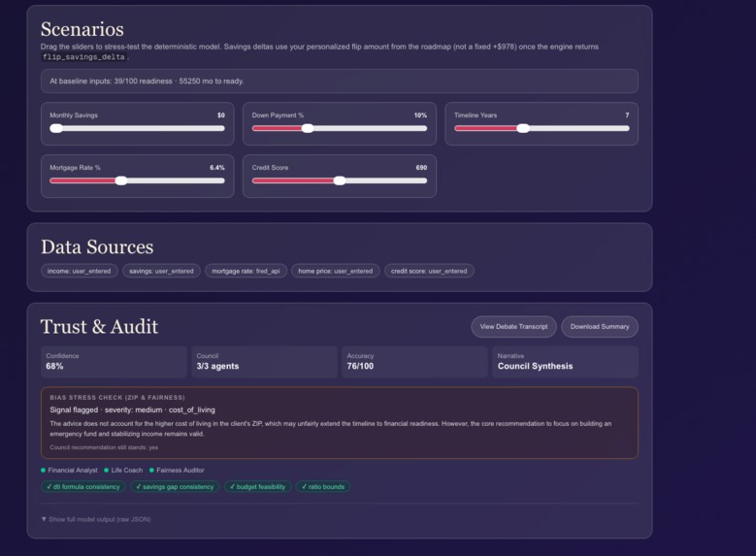This screenshot has height=556, width=756.
Task: Click the income: user_entered chip
Action: click(x=79, y=271)
